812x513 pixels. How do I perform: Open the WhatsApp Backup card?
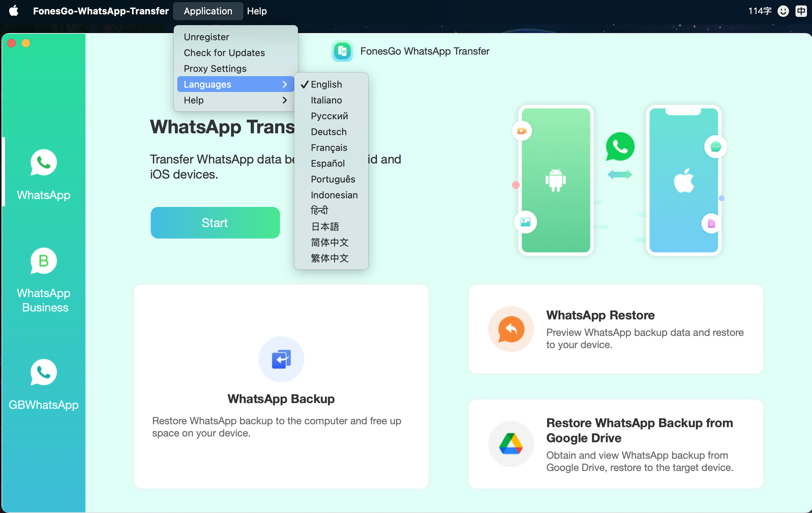(x=281, y=386)
